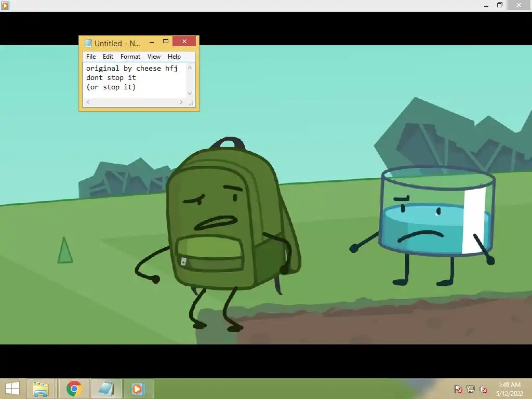Close the media player window

point(519,5)
